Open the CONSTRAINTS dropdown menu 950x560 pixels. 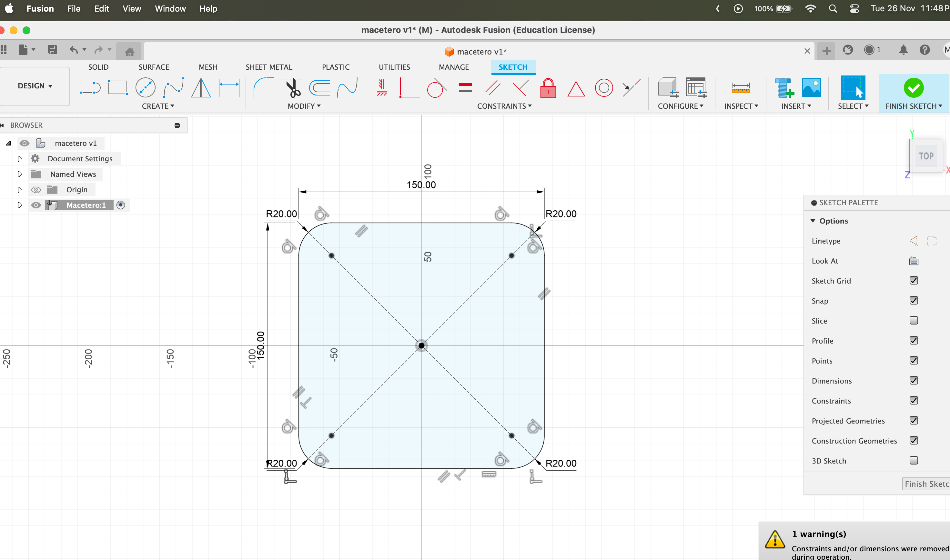click(504, 106)
